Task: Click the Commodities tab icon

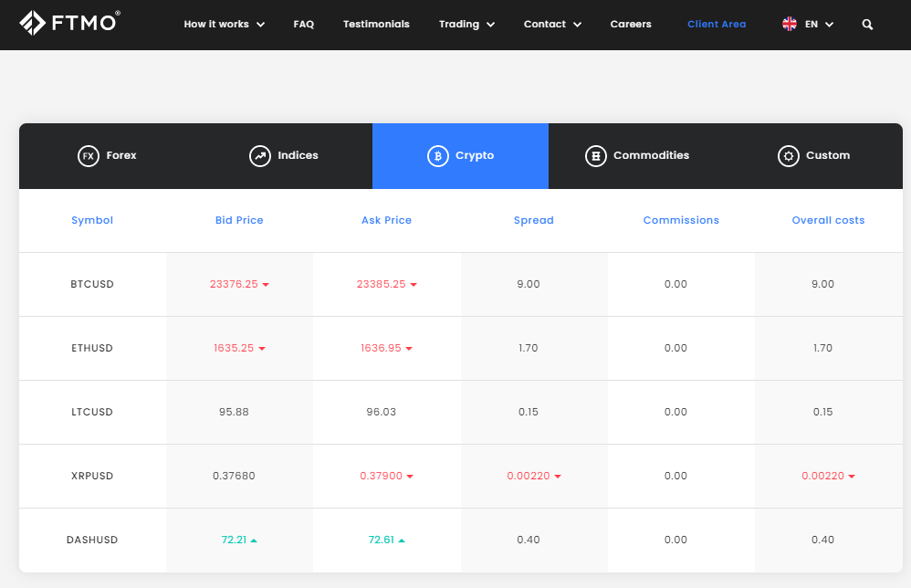Action: [x=595, y=156]
